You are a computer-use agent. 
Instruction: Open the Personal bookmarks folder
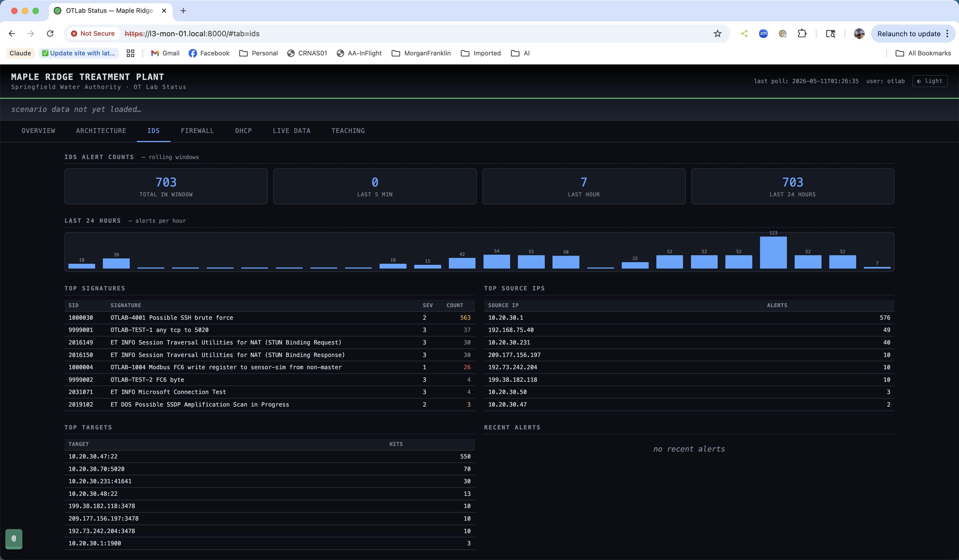[258, 53]
